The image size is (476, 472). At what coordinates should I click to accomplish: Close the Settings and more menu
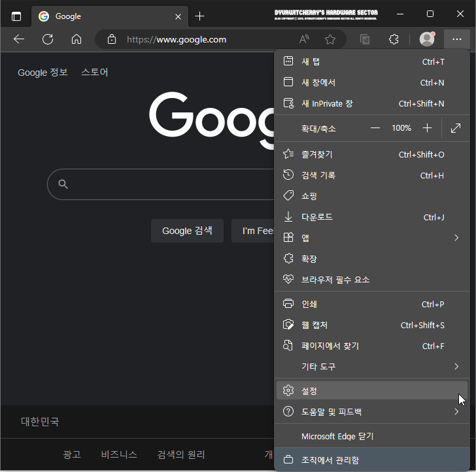click(457, 39)
